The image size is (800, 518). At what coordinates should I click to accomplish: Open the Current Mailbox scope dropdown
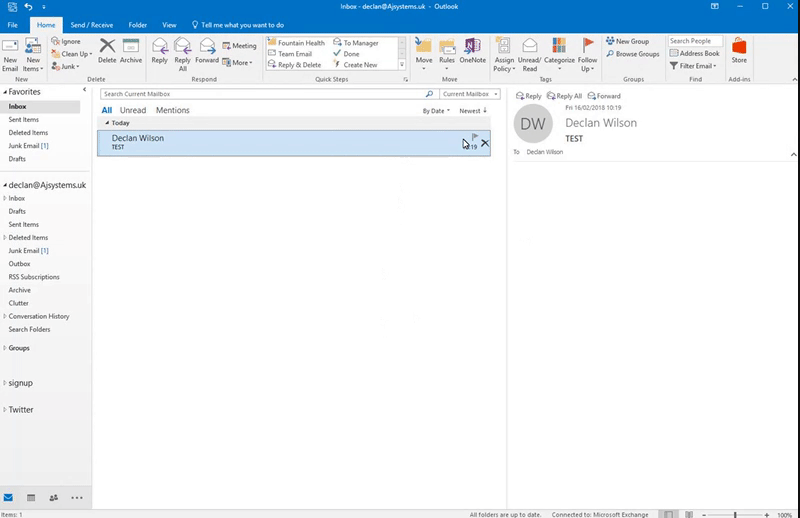[470, 94]
